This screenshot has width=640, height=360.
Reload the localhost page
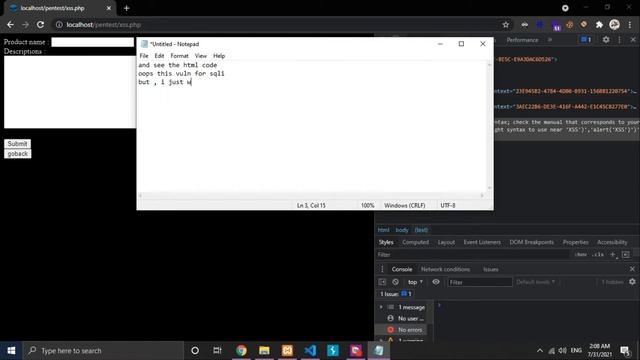[40, 25]
